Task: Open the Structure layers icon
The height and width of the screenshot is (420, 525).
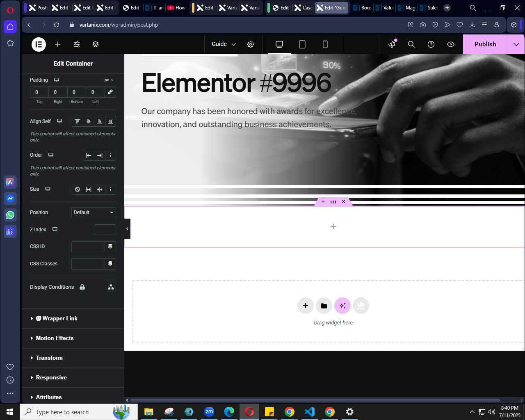Action: point(96,44)
